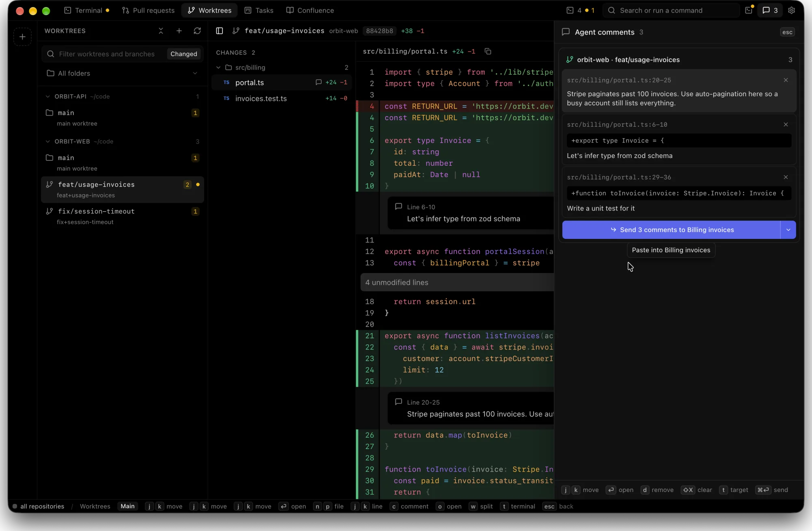
Task: Open portal.ts in changes list
Action: point(282,82)
